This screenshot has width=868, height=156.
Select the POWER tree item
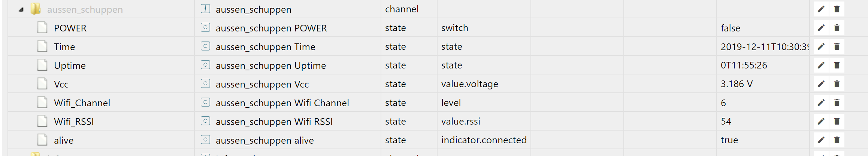[70, 28]
